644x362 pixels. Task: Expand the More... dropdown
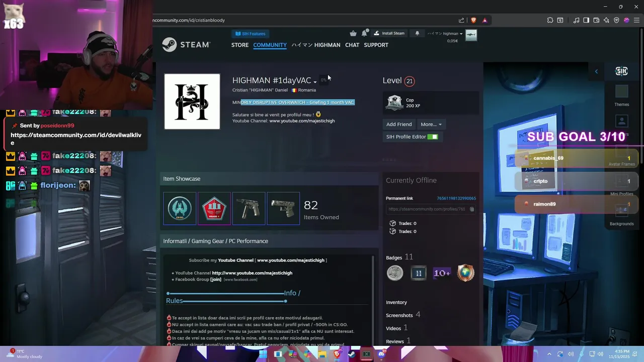pyautogui.click(x=431, y=124)
